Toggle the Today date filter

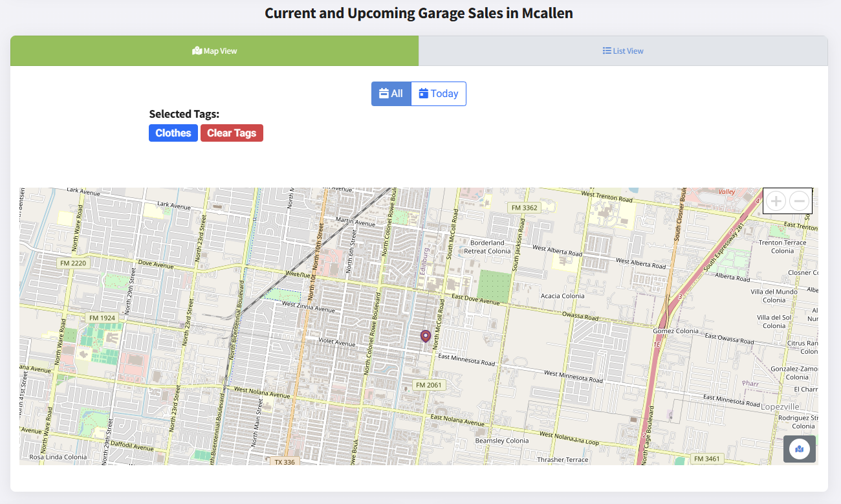pyautogui.click(x=439, y=93)
